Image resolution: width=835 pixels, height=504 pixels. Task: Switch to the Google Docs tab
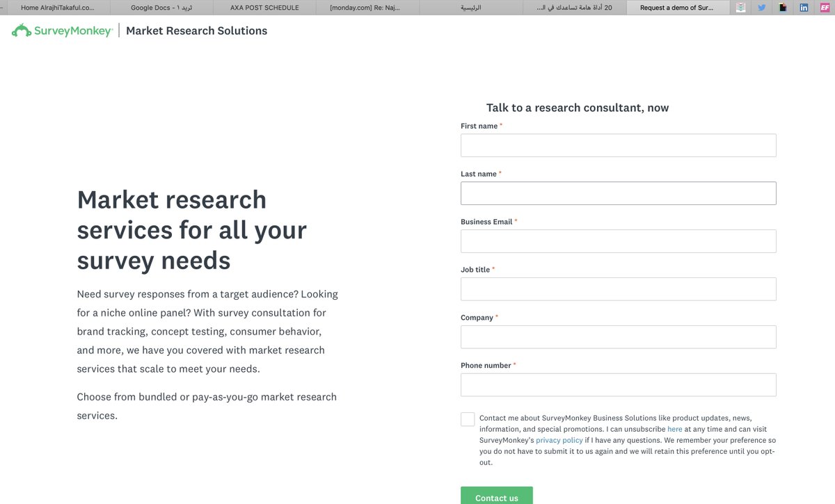pyautogui.click(x=161, y=8)
